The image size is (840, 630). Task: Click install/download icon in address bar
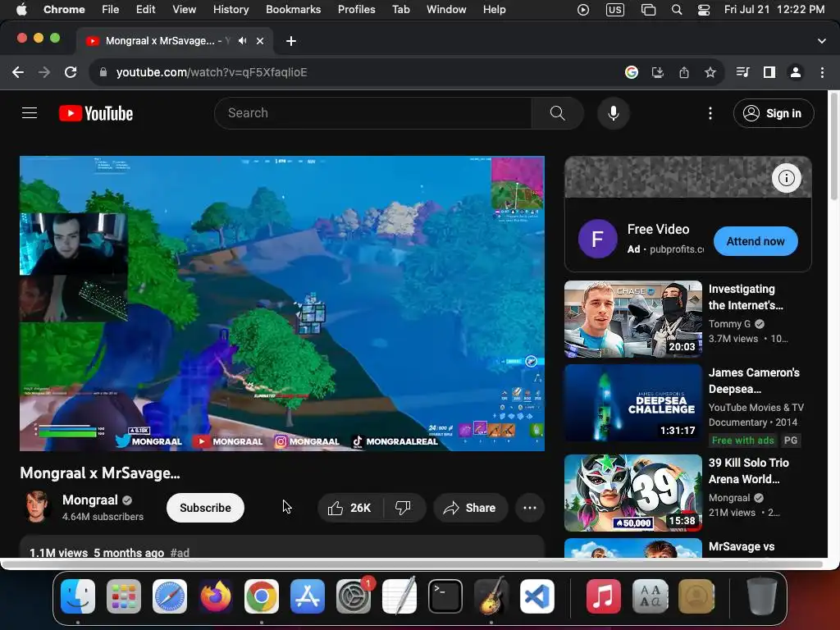click(x=658, y=72)
